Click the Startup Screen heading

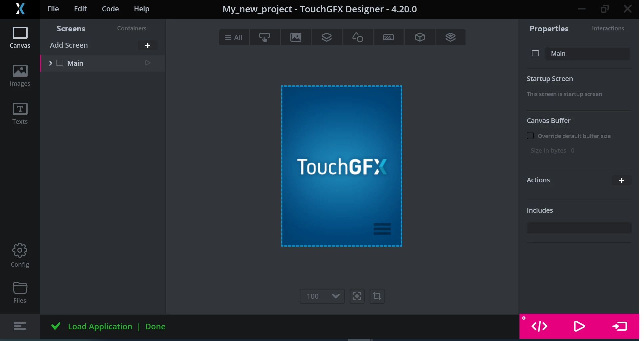click(550, 79)
